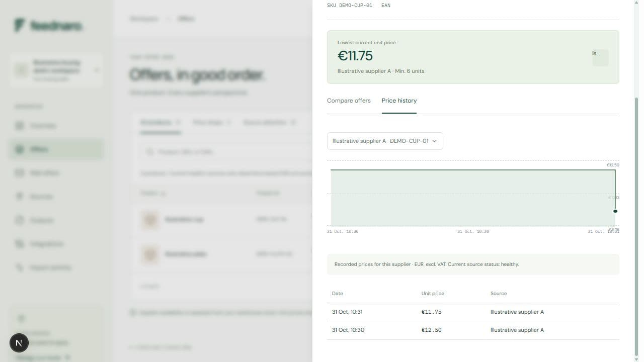Select the 31 Oct, 10:31 date cell
This screenshot has width=644, height=362.
coord(347,312)
